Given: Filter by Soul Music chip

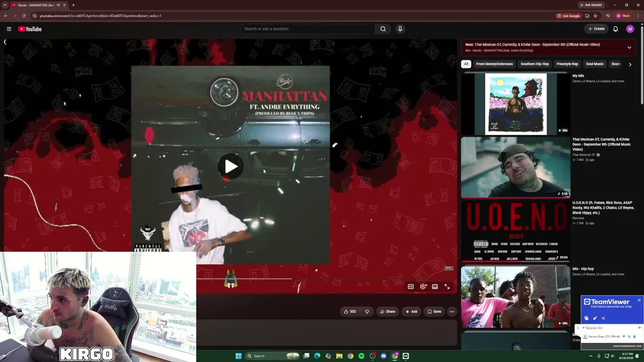Looking at the screenshot, I should [595, 64].
